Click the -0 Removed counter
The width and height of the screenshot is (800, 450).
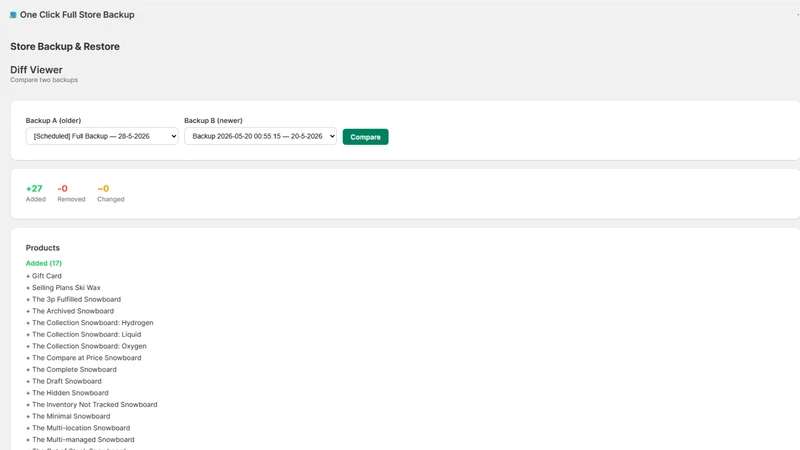click(71, 193)
